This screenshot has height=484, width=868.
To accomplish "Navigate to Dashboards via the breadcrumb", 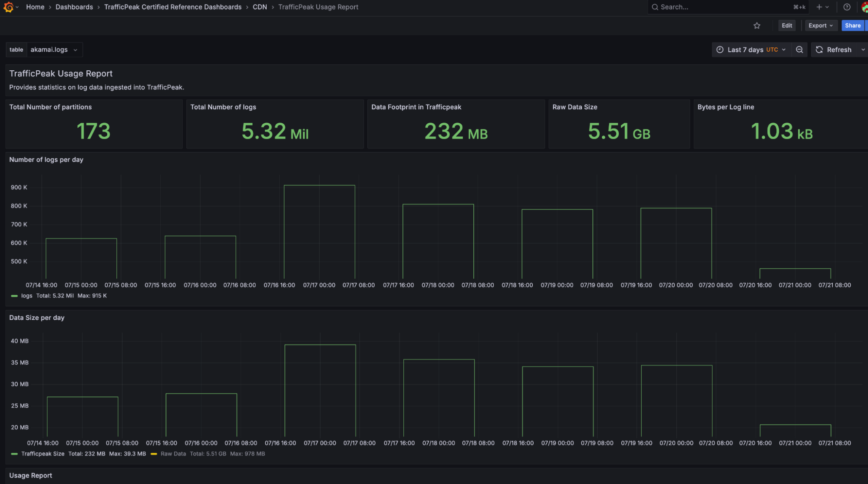I will point(74,7).
